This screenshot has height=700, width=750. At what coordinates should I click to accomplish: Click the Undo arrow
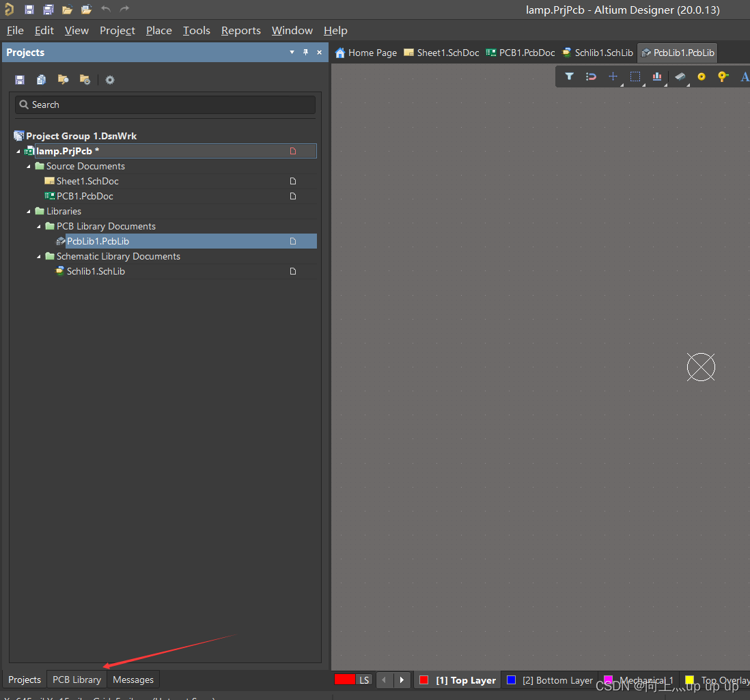(106, 9)
